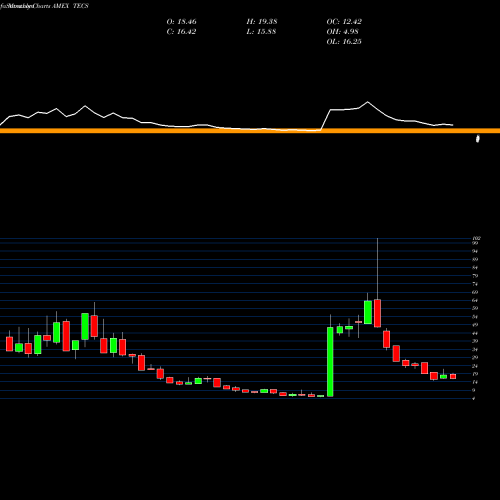Click the AMEX TECS chart title
Image resolution: width=500 pixels, height=500 pixels.
70,6
